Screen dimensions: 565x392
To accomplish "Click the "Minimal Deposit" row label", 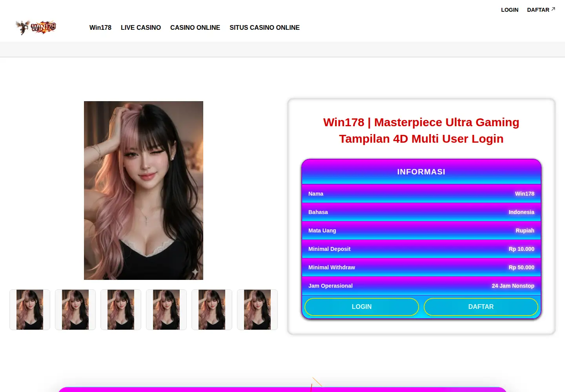I will click(x=330, y=249).
